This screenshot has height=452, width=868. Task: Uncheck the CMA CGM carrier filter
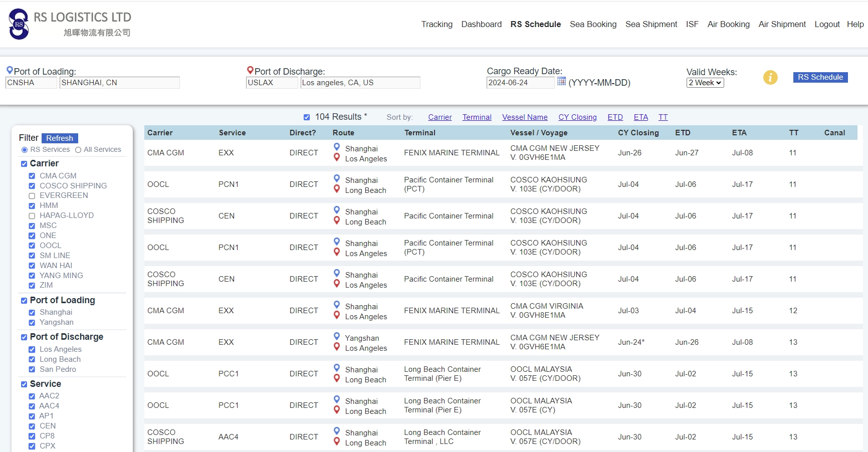click(x=32, y=176)
